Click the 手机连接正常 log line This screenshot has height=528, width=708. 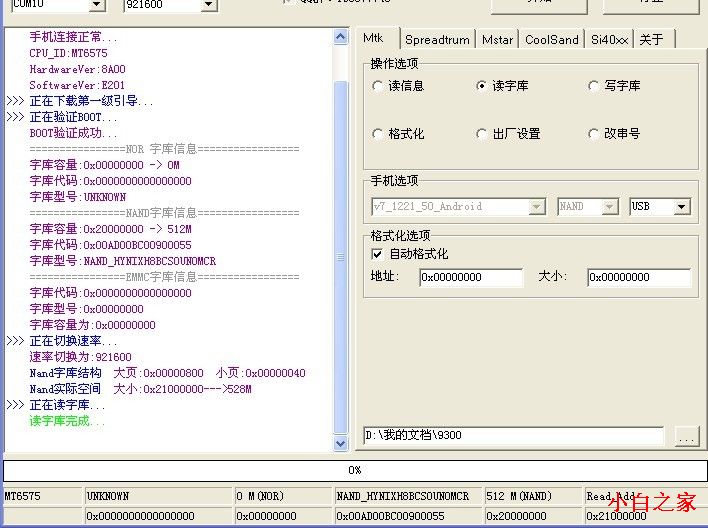(x=73, y=37)
